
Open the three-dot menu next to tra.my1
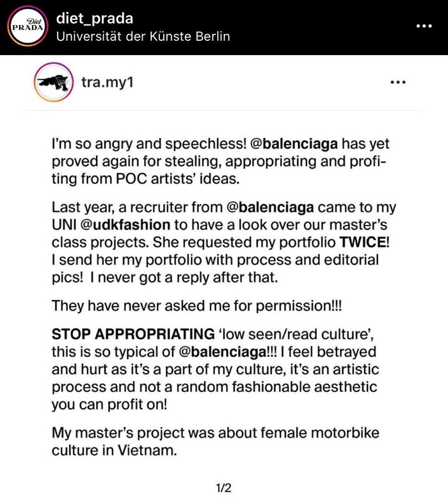click(397, 82)
